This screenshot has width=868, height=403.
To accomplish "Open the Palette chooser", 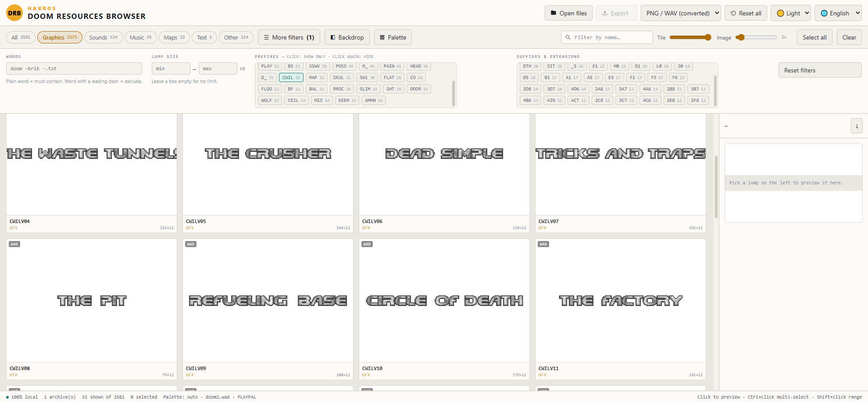I will 393,37.
